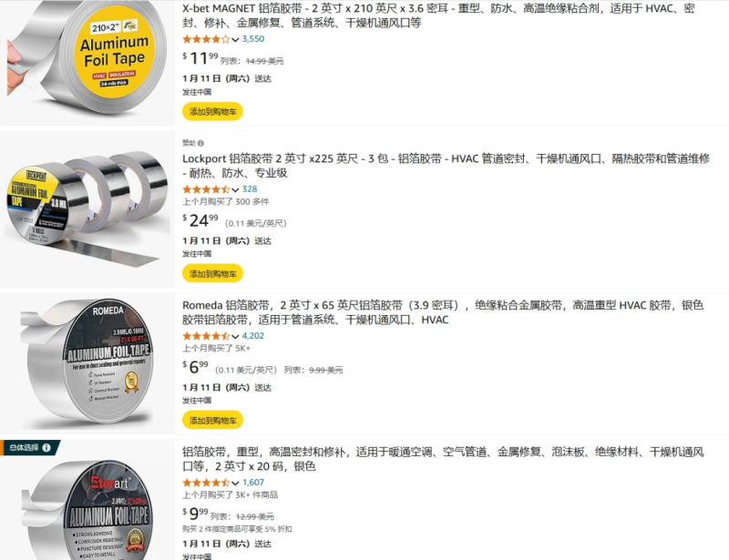Expand rating chevron for X-bet MAGNET tape

click(x=235, y=40)
